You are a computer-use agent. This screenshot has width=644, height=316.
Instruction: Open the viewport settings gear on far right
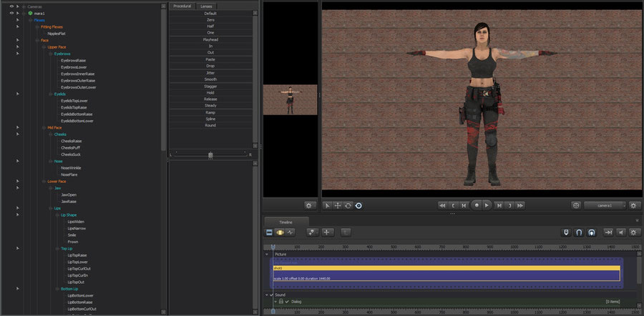(633, 205)
